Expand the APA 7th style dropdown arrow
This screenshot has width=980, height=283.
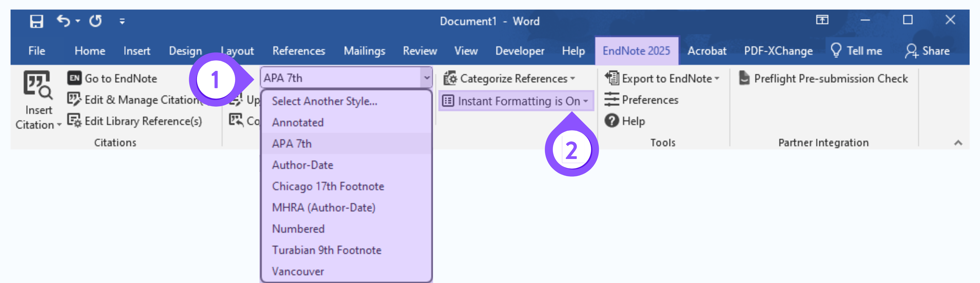[426, 78]
